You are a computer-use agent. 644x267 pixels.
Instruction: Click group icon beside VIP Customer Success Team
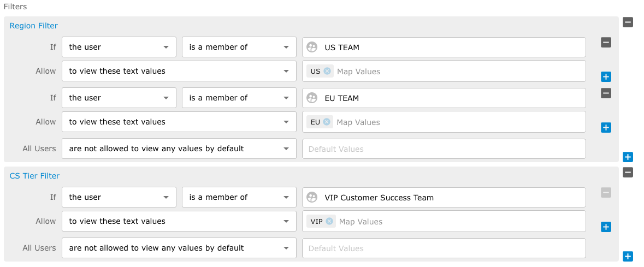pyautogui.click(x=312, y=198)
